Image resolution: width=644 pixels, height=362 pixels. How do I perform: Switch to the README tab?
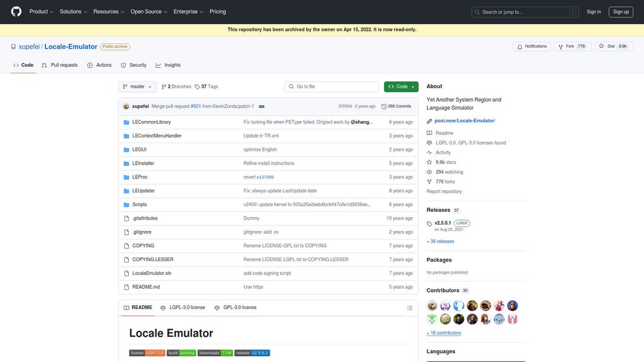pos(138,307)
